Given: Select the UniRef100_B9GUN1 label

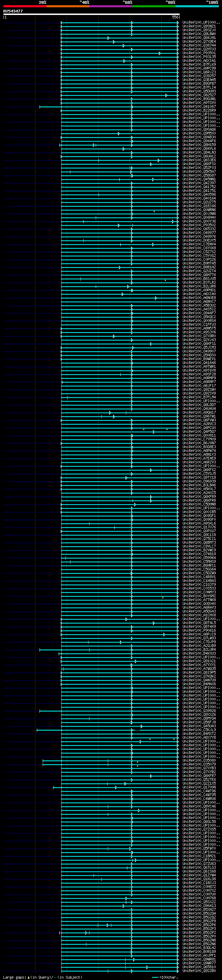Looking at the screenshot, I should tap(199, 99).
